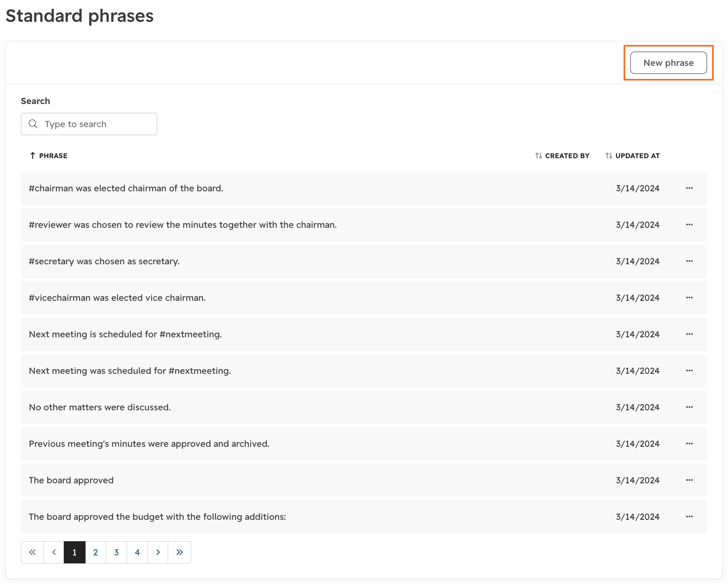The height and width of the screenshot is (584, 728).
Task: Go to page 4
Action: (x=137, y=552)
